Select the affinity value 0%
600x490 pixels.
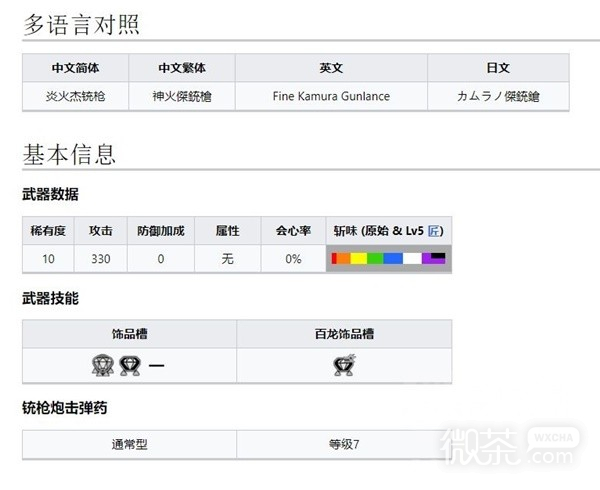pos(293,259)
